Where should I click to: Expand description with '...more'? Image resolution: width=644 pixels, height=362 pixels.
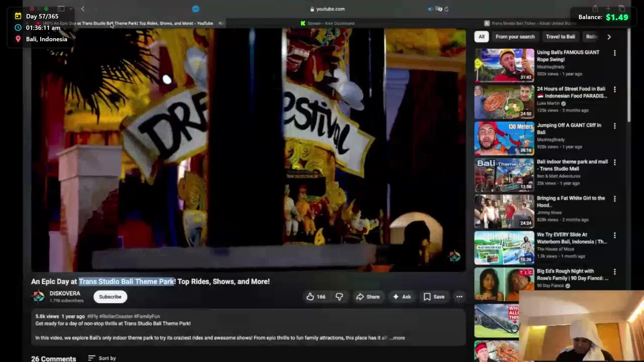(397, 338)
